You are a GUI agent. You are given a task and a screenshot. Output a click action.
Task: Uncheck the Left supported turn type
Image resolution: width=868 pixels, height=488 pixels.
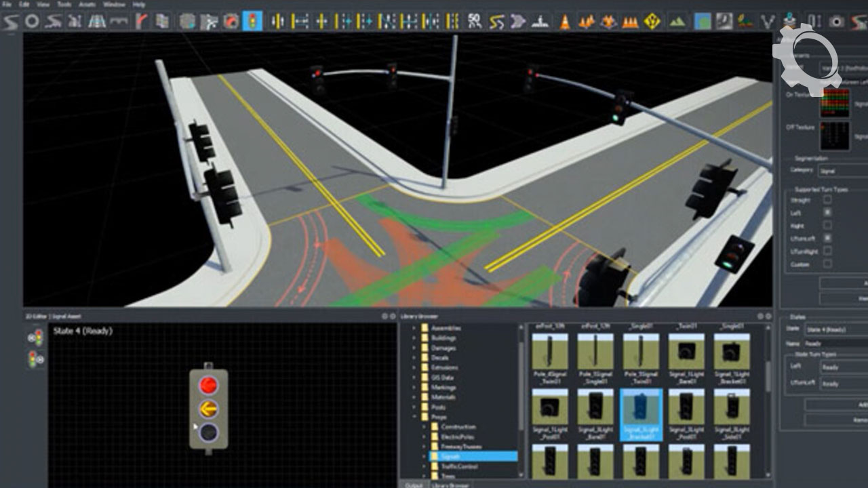pyautogui.click(x=827, y=213)
